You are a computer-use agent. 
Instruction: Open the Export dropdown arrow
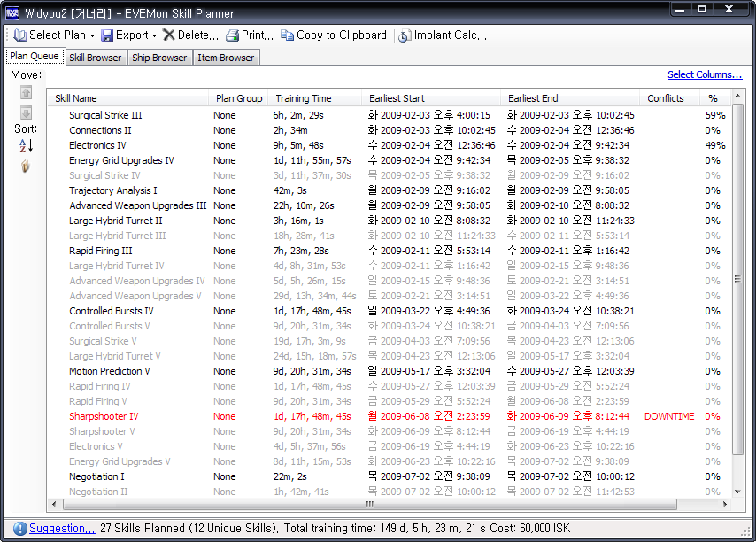point(154,35)
